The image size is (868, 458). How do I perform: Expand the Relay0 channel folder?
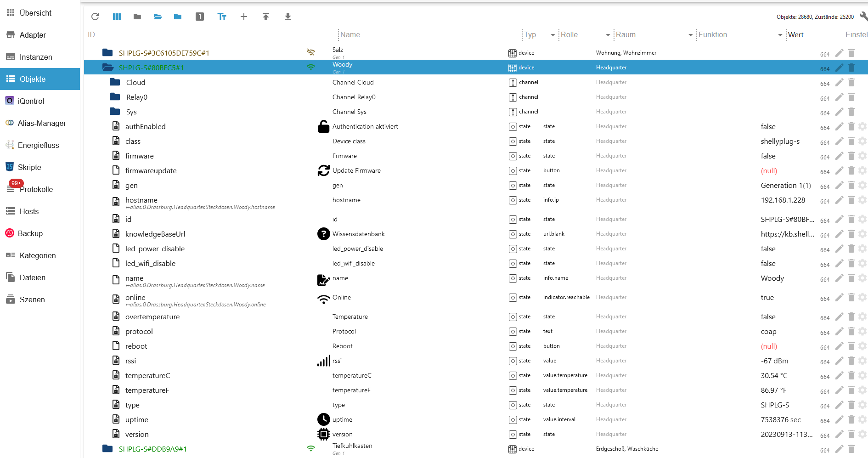click(x=115, y=97)
